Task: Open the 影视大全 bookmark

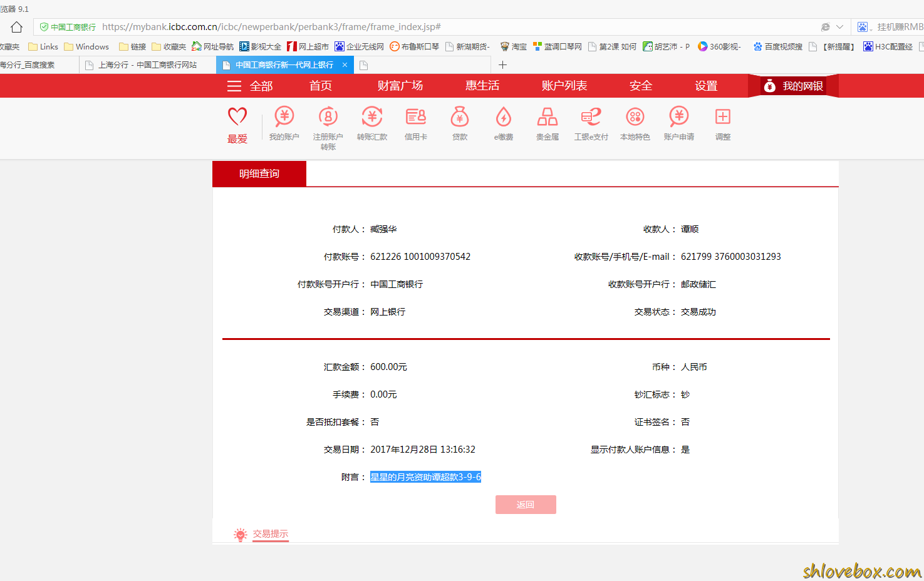Action: tap(261, 46)
